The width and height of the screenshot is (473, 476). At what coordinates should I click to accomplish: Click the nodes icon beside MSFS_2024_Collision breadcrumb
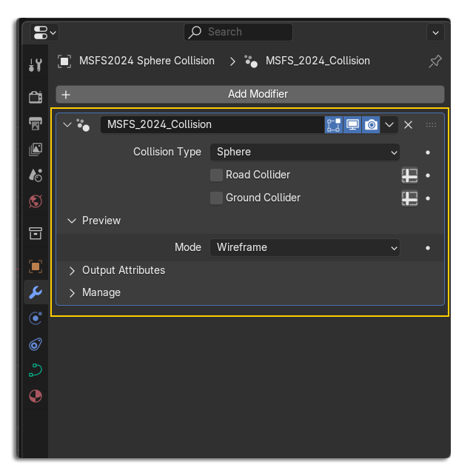251,61
